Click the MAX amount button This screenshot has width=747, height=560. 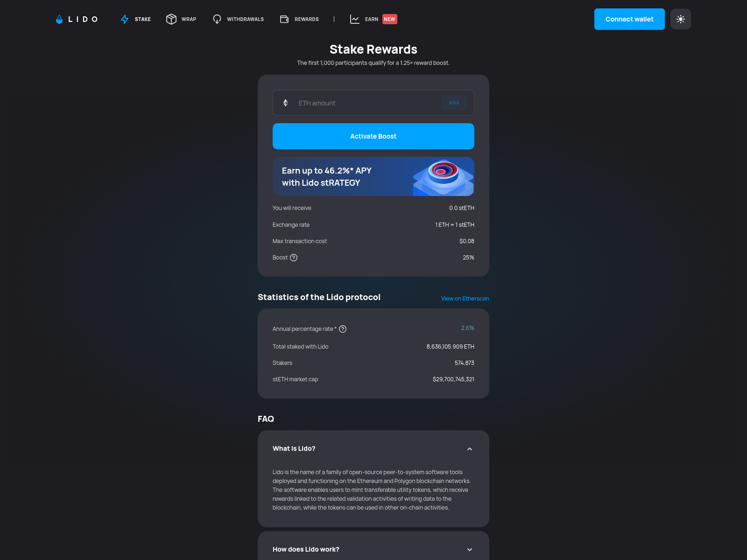coord(454,103)
